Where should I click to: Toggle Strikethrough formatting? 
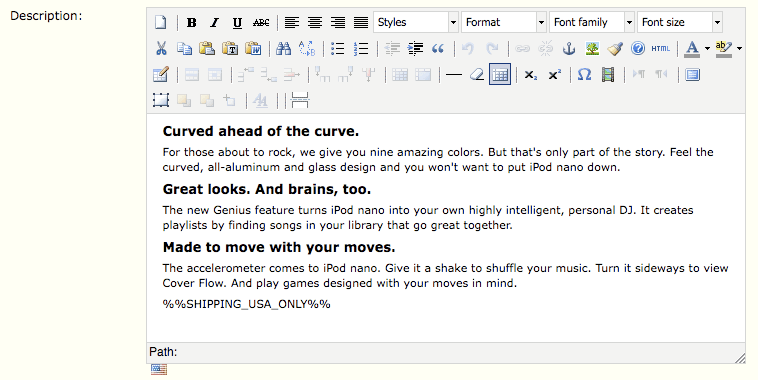pos(261,22)
